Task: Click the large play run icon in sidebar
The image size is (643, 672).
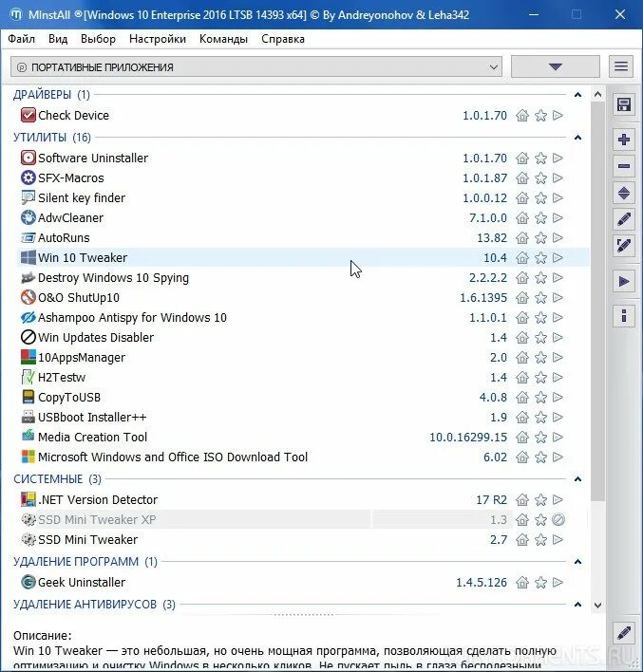Action: tap(624, 282)
